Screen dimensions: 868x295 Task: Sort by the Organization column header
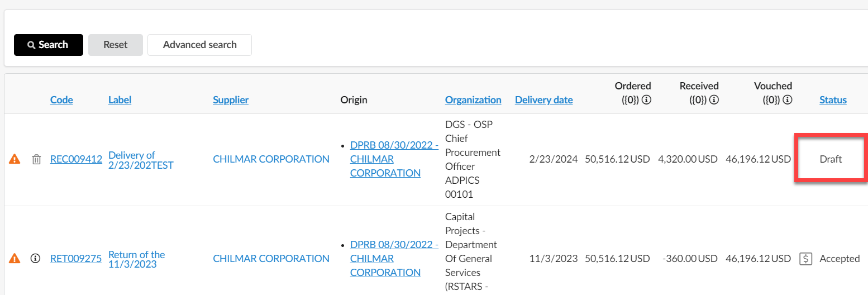click(473, 100)
